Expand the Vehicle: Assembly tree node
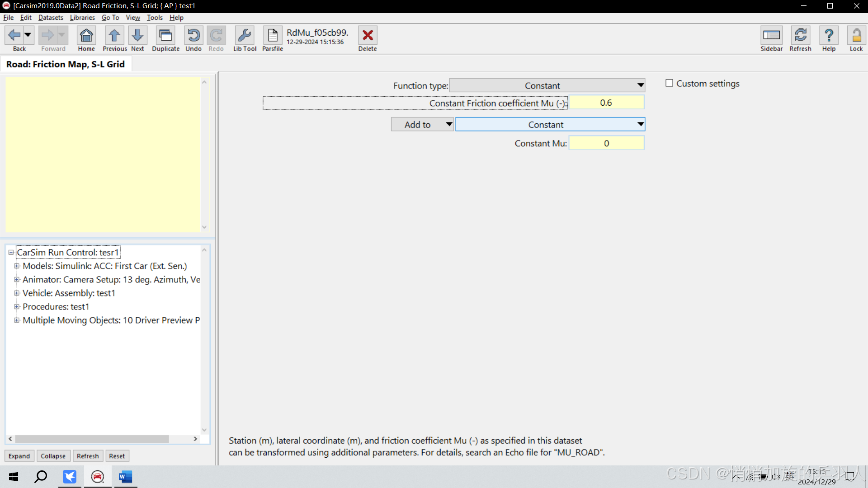Viewport: 868px width, 488px height. 17,293
